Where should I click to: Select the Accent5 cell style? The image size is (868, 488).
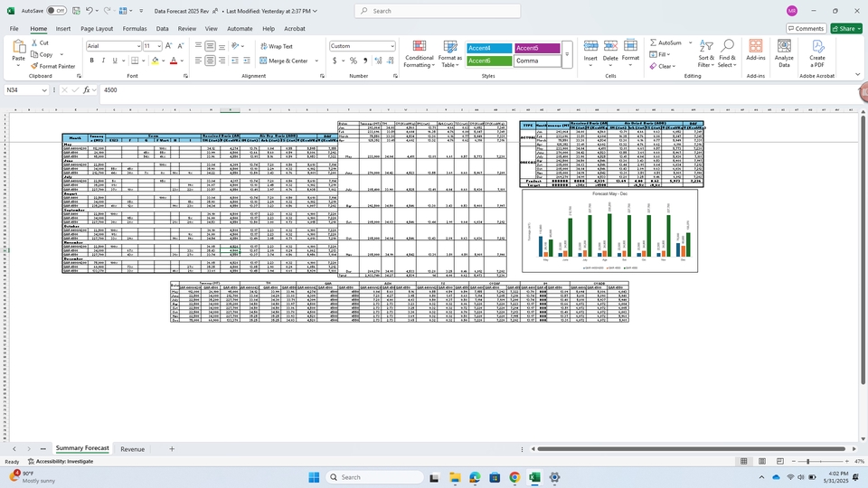[537, 48]
